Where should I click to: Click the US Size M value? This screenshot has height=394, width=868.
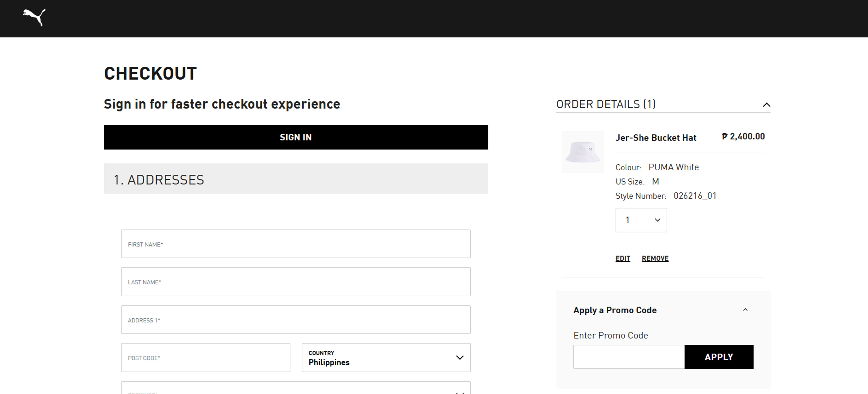click(x=655, y=181)
